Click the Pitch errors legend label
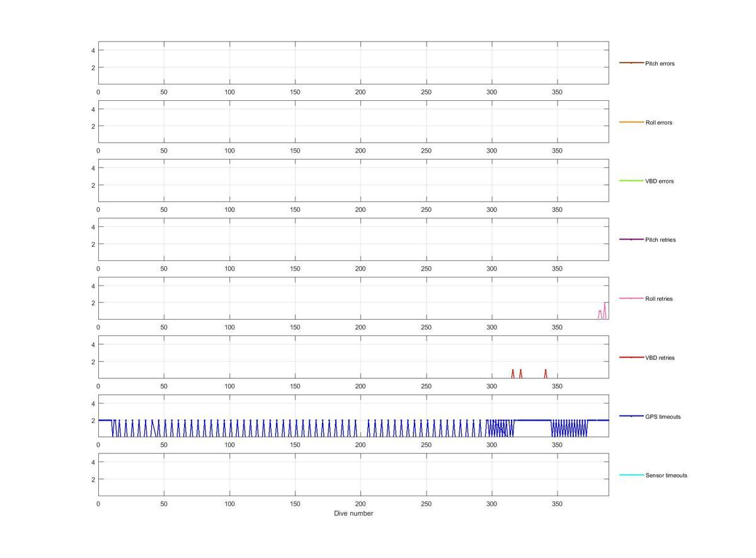This screenshot has width=756, height=558. tap(660, 64)
